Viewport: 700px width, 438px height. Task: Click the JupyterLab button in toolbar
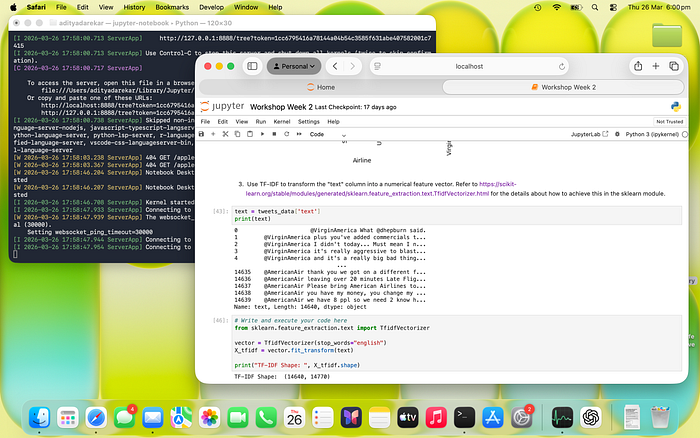pos(588,133)
